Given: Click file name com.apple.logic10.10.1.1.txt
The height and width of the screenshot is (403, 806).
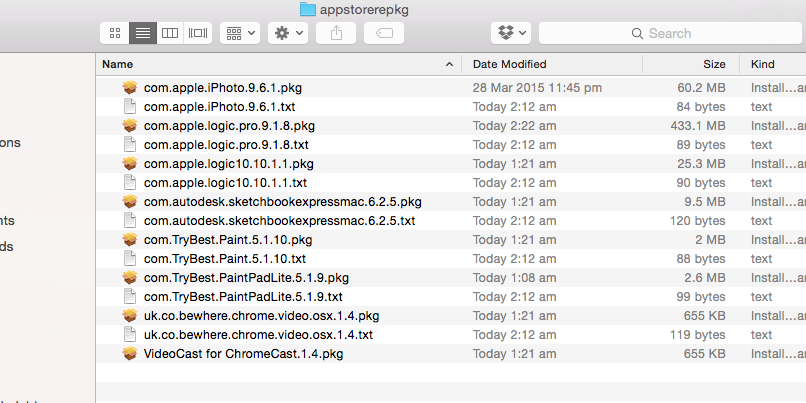Looking at the screenshot, I should pyautogui.click(x=225, y=183).
